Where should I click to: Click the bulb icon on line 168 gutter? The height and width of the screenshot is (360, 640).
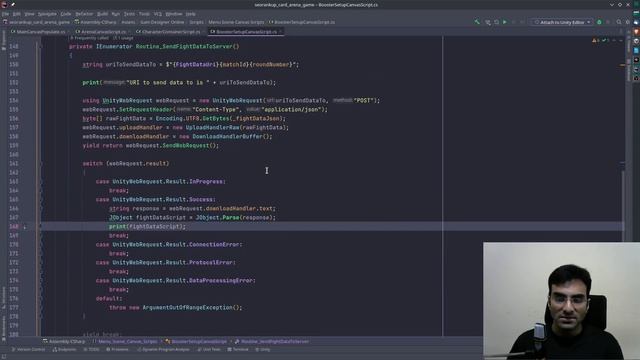[x=25, y=227]
